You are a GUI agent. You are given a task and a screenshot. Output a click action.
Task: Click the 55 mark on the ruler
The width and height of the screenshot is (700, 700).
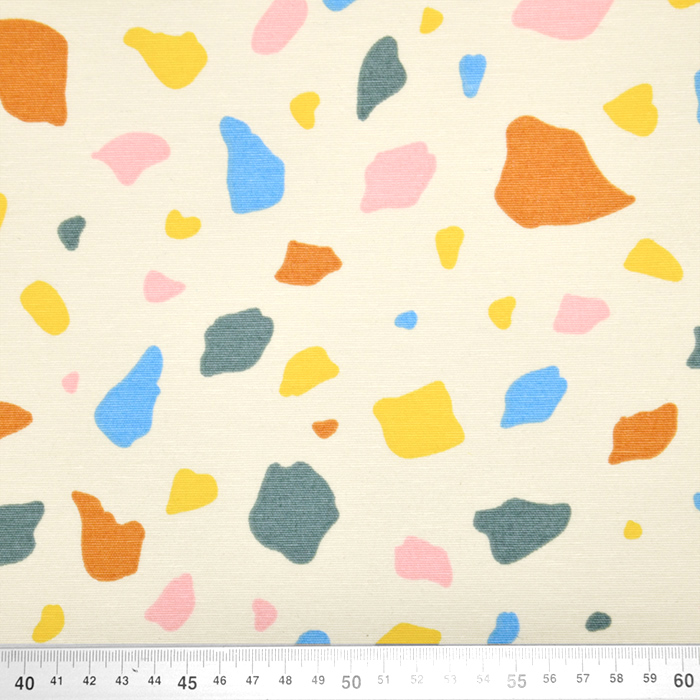pos(516,682)
